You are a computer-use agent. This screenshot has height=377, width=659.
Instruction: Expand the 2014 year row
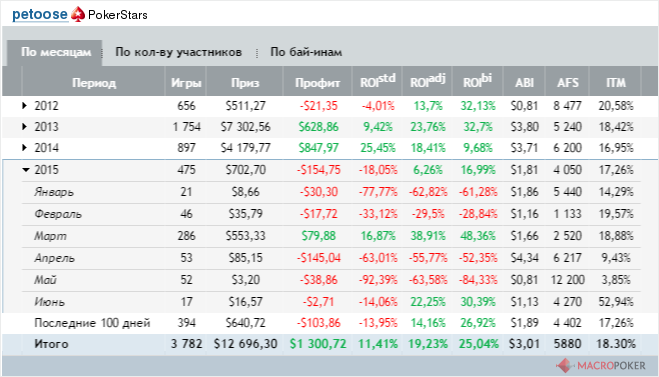25,148
